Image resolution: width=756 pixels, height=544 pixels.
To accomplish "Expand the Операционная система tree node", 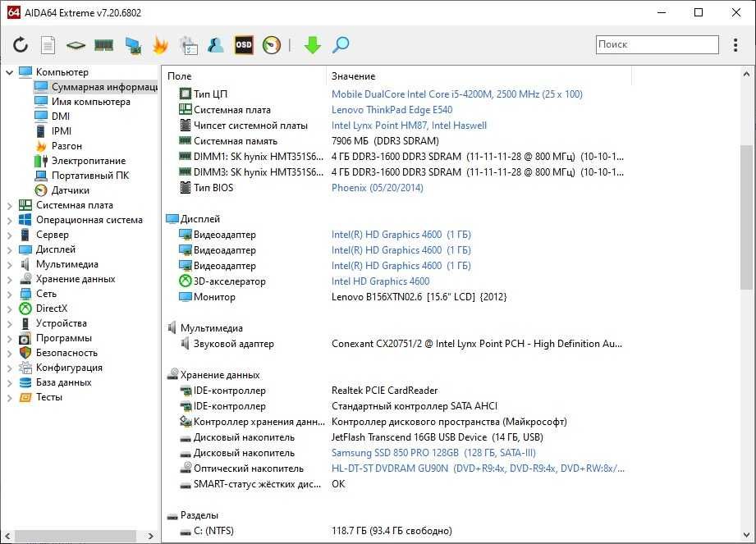I will tap(10, 221).
